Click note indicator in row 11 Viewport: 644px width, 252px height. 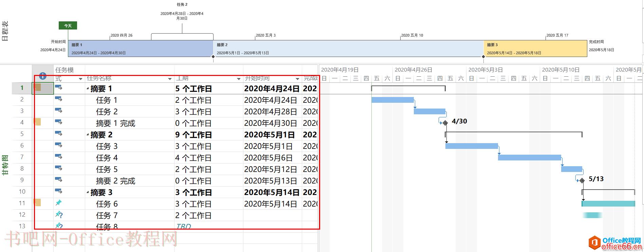(37, 202)
